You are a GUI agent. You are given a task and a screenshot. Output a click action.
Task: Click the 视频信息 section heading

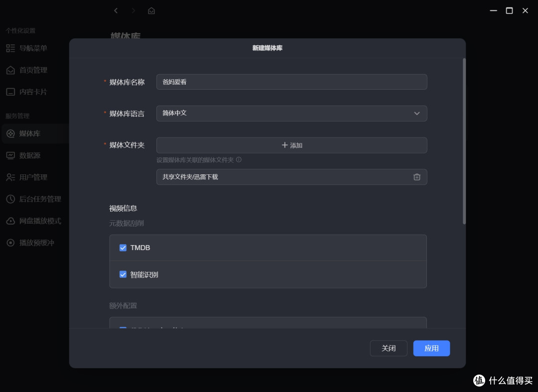point(123,208)
